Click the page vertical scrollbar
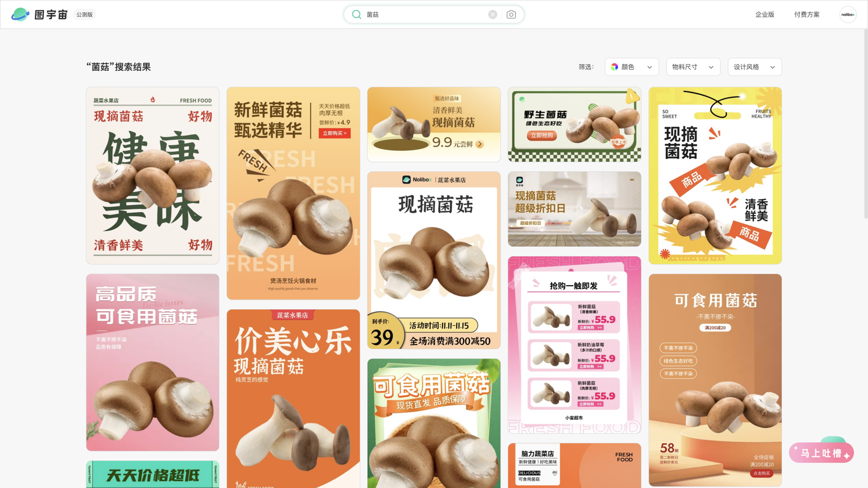Screen dimensions: 868x488 (865, 124)
